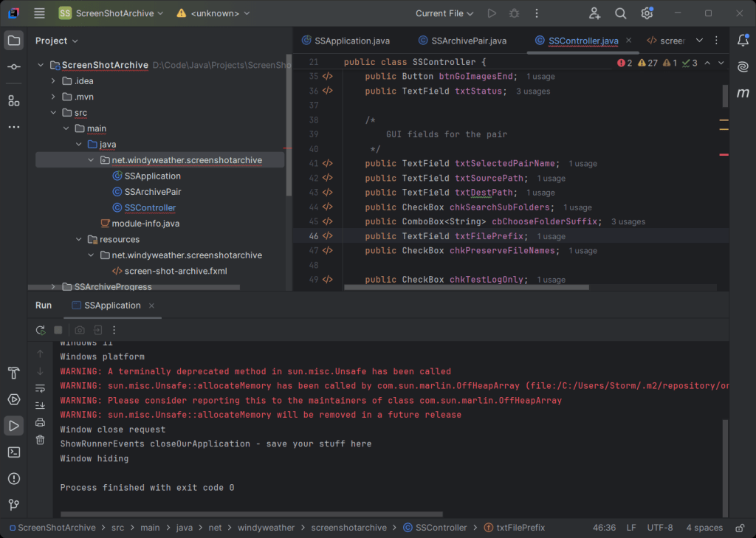
Task: Click the Rerun icon in Run panel
Action: tap(41, 330)
